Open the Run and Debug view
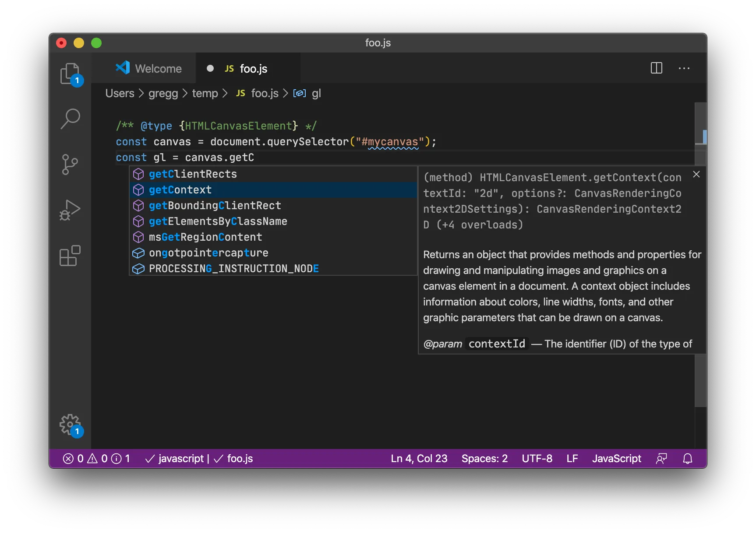 click(x=70, y=210)
